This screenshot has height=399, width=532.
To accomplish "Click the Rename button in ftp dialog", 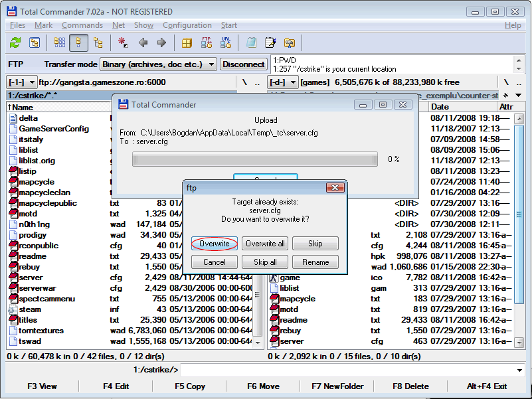I will [x=315, y=262].
